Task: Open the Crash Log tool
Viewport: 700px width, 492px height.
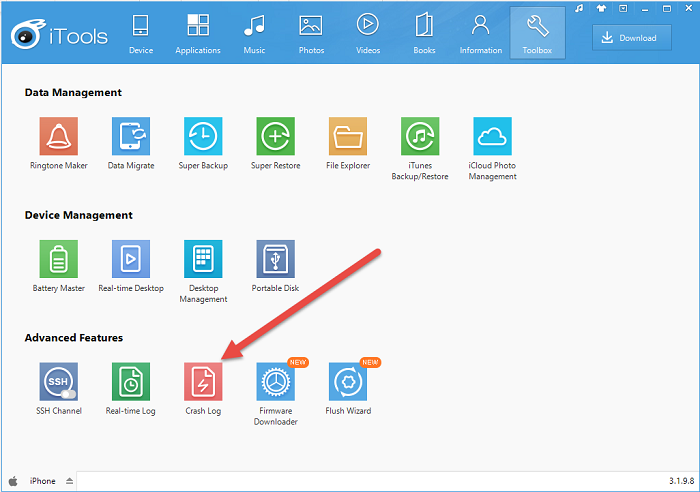Action: [x=203, y=382]
